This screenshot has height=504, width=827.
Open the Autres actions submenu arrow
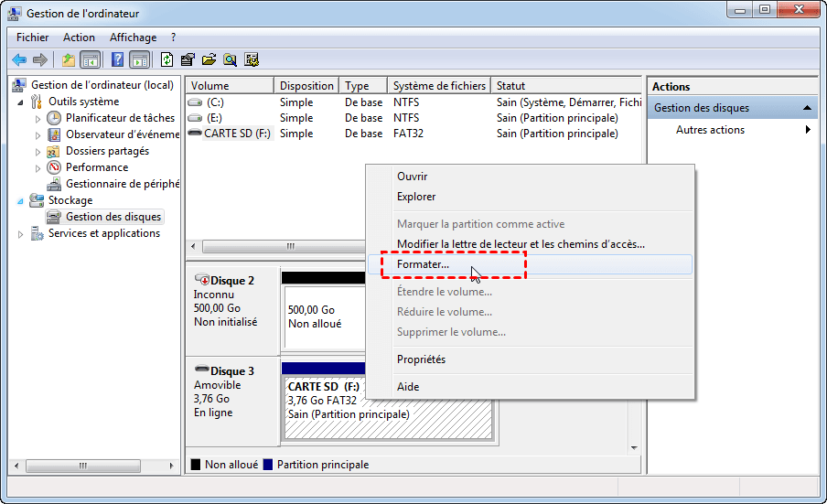pyautogui.click(x=808, y=130)
